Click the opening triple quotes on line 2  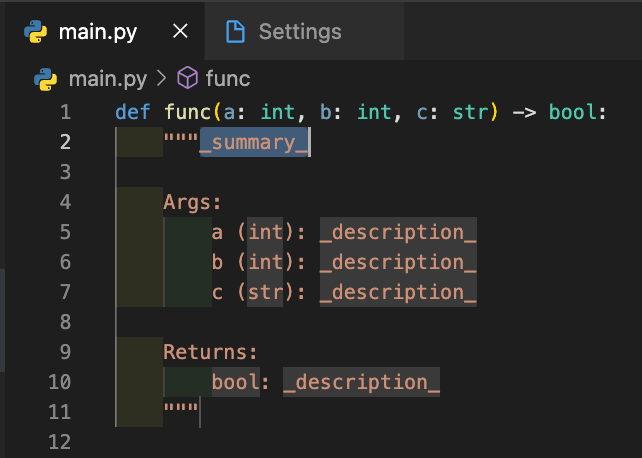181,138
